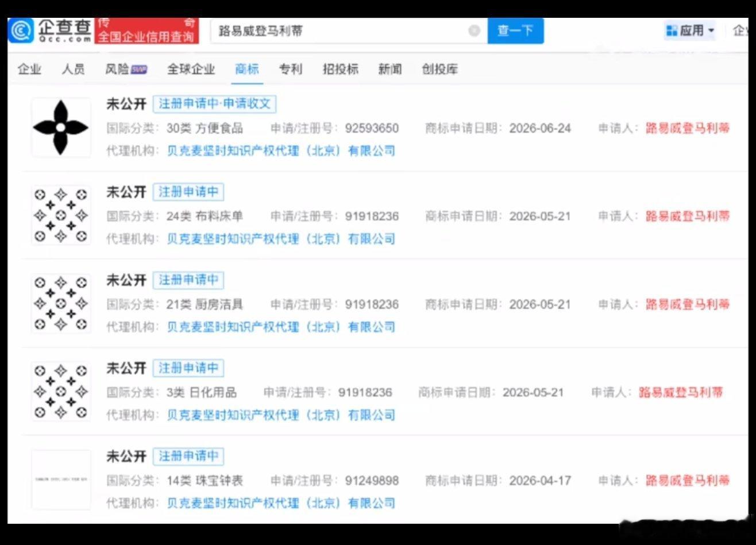The width and height of the screenshot is (756, 545).
Task: Click 未公开 title in 方便食品 row
Action: 126,104
